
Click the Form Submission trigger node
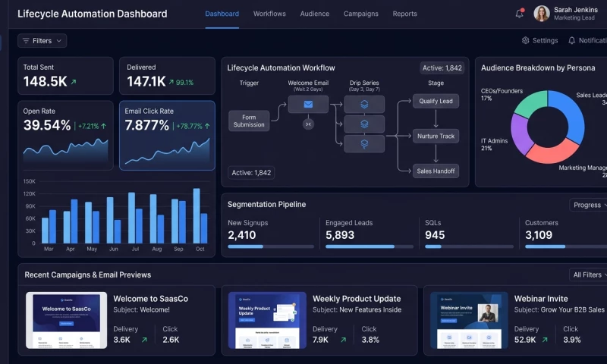tap(249, 121)
